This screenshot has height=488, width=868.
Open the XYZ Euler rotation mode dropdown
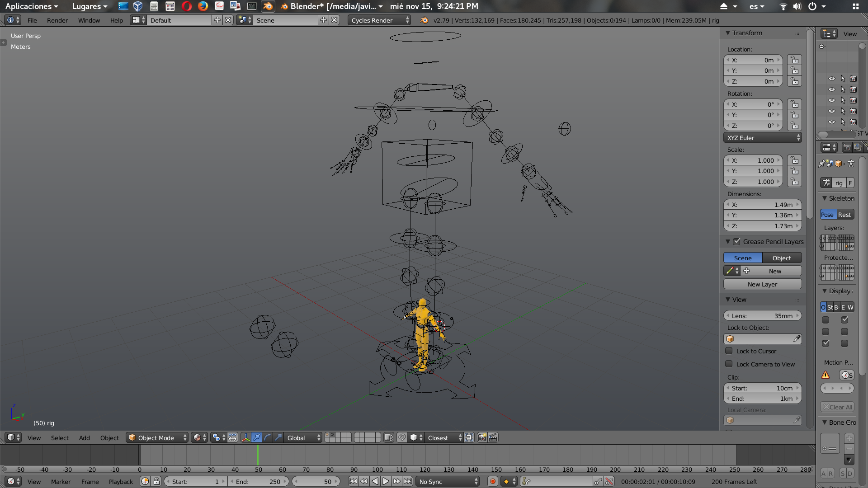point(762,138)
